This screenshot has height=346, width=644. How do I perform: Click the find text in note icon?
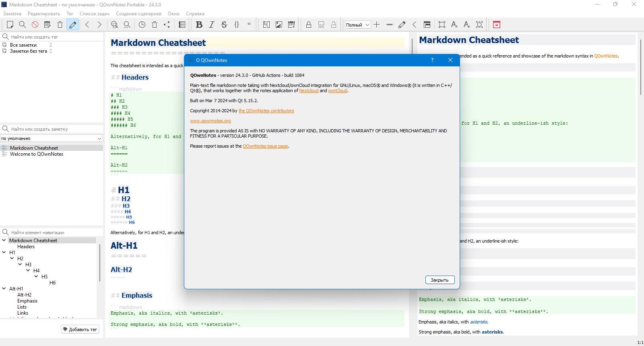[x=115, y=25]
